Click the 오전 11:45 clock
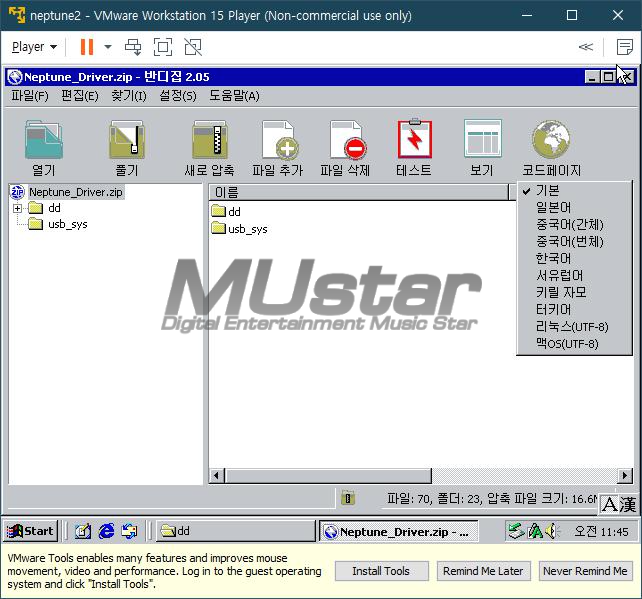 pos(601,531)
